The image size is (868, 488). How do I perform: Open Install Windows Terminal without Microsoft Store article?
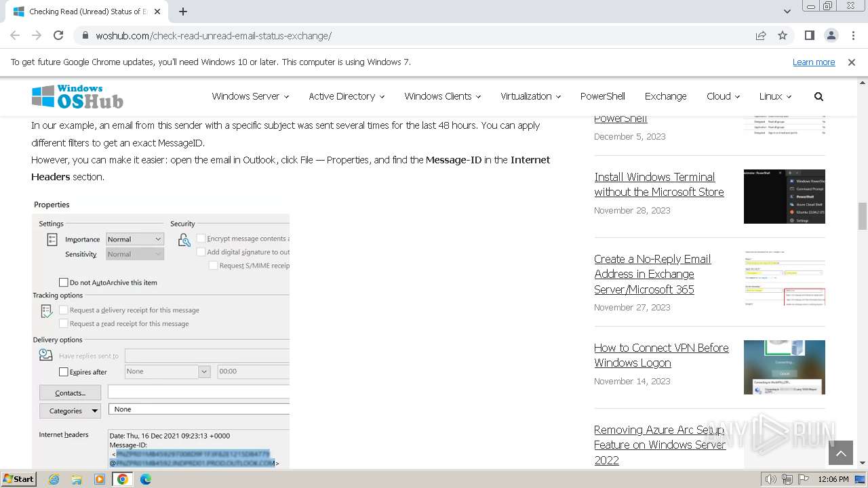(x=658, y=184)
